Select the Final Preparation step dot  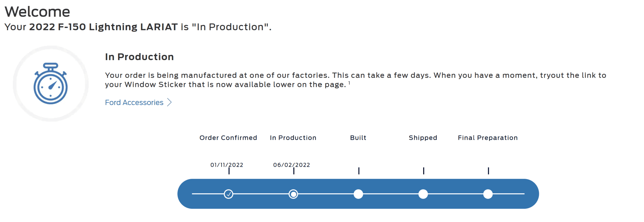point(488,194)
